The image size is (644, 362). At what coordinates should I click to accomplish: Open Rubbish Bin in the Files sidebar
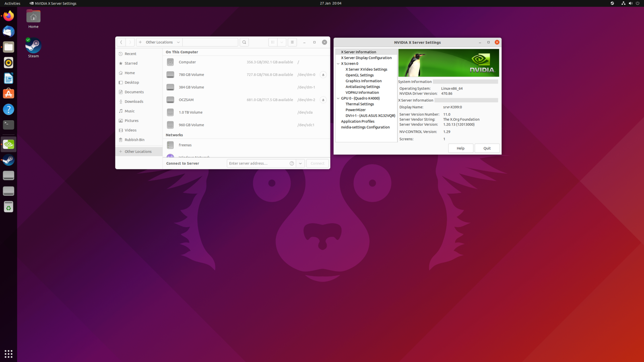pyautogui.click(x=139, y=140)
